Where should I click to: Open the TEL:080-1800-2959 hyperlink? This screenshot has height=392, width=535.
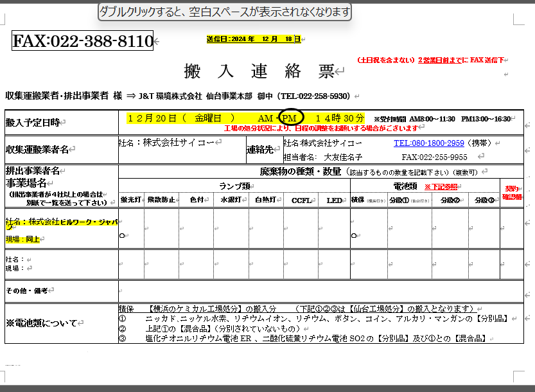pos(428,143)
